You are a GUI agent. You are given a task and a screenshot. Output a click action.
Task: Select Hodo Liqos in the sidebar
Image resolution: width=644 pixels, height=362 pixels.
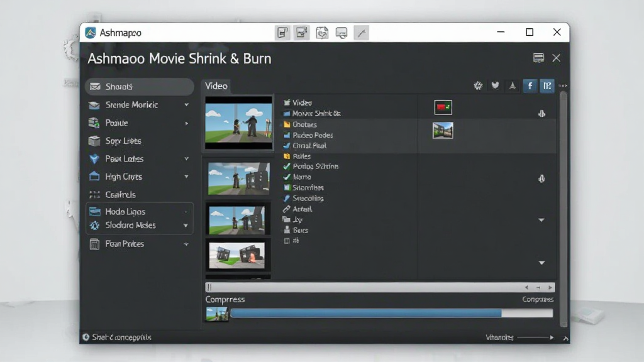(x=139, y=211)
